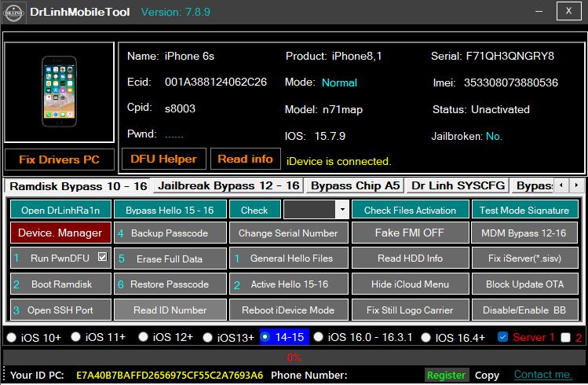Open the dropdown next to Check button
Screen dimensions: 588x385
342,209
